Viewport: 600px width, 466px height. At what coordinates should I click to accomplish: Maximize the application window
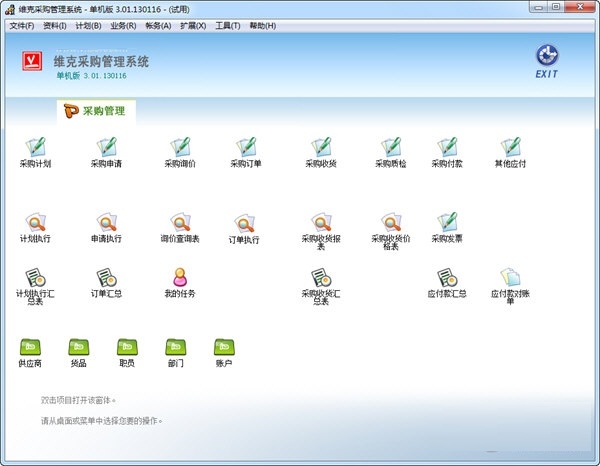tap(556, 7)
